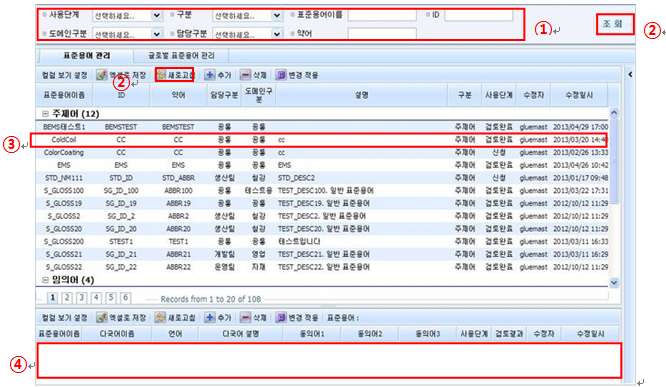This screenshot has width=666, height=387.
Task: Collapse the 주제어 (12) group
Action: [x=45, y=114]
